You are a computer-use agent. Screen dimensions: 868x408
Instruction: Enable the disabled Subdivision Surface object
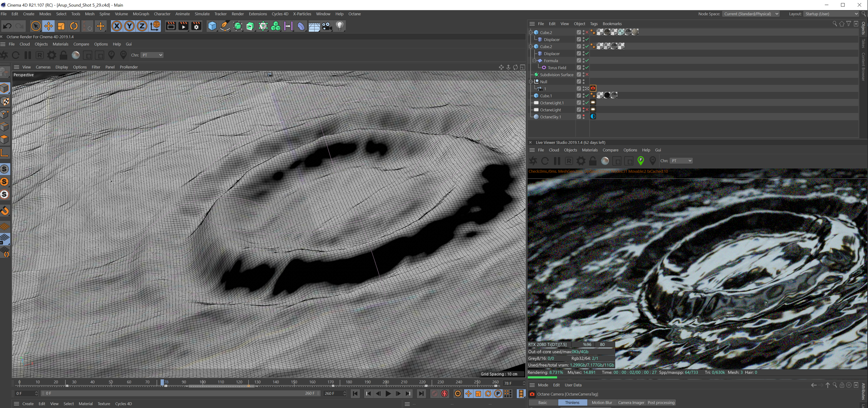[x=587, y=75]
